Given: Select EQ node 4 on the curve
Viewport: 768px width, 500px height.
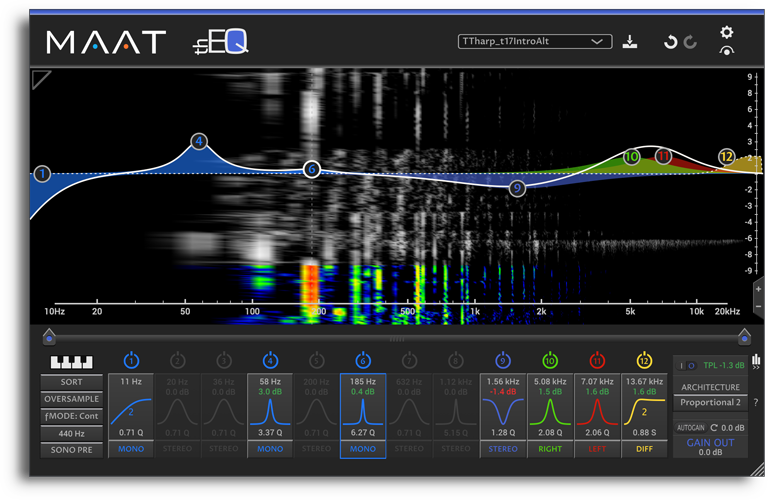Looking at the screenshot, I should tap(199, 142).
